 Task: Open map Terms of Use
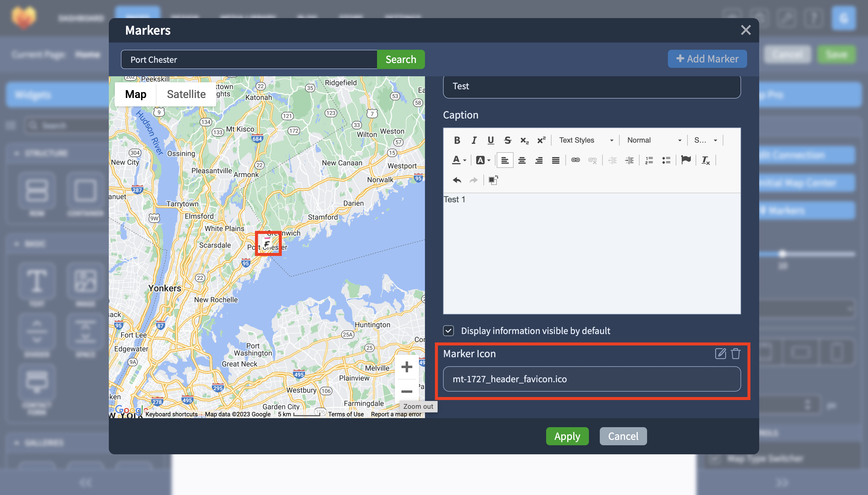click(346, 414)
